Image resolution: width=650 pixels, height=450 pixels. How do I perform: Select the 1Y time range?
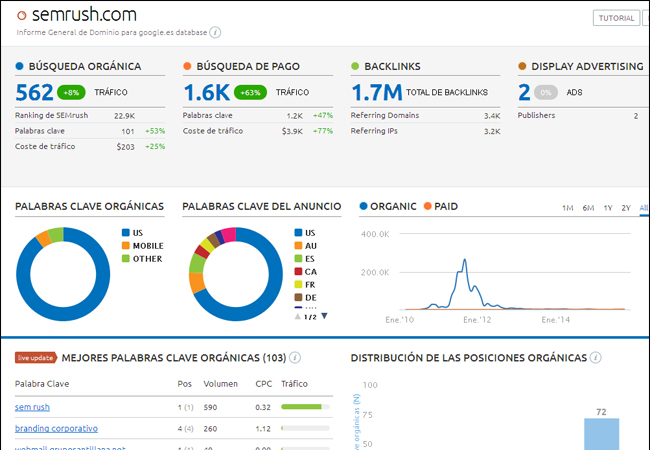point(608,208)
